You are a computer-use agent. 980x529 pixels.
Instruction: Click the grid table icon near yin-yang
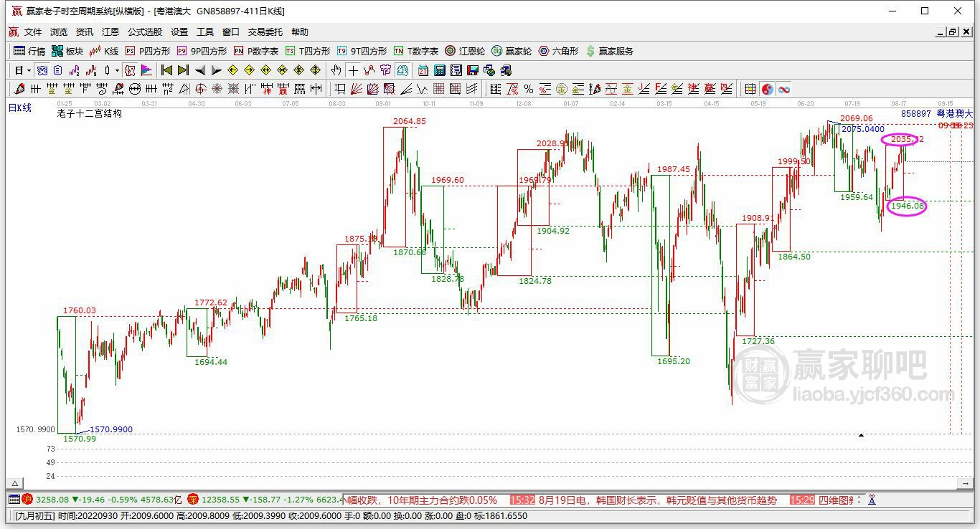(750, 89)
